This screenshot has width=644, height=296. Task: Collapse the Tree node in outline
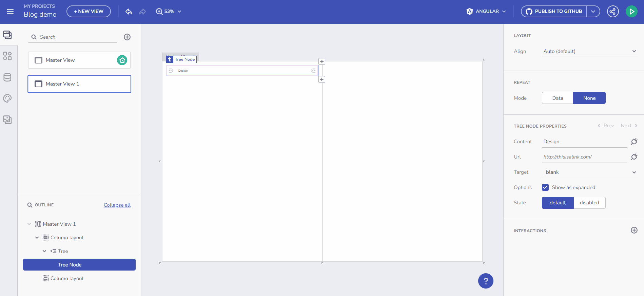(x=44, y=251)
